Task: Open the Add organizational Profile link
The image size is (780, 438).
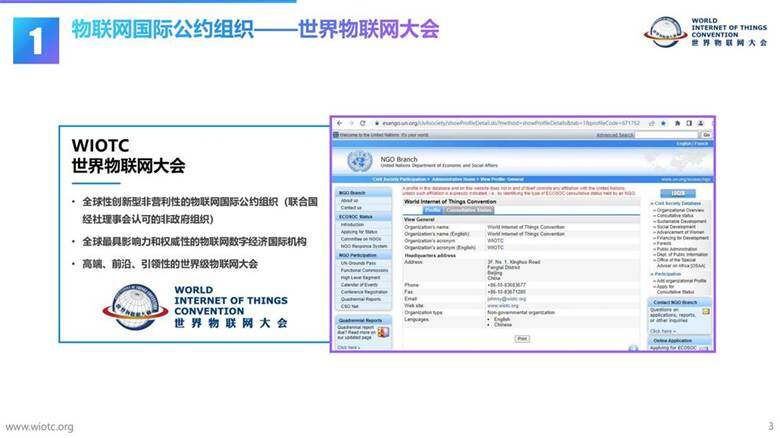Action: [x=681, y=281]
